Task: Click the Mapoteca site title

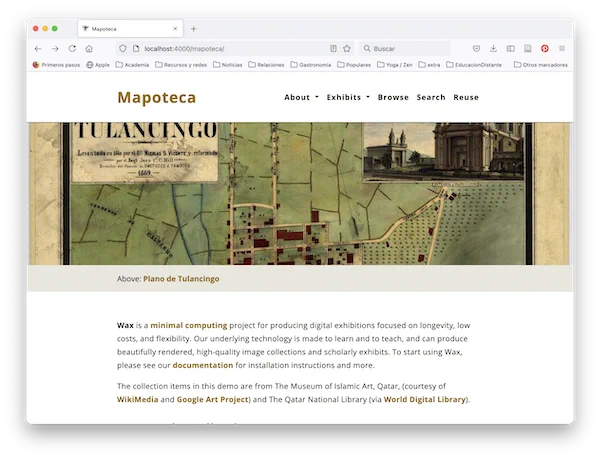Action: coord(157,98)
